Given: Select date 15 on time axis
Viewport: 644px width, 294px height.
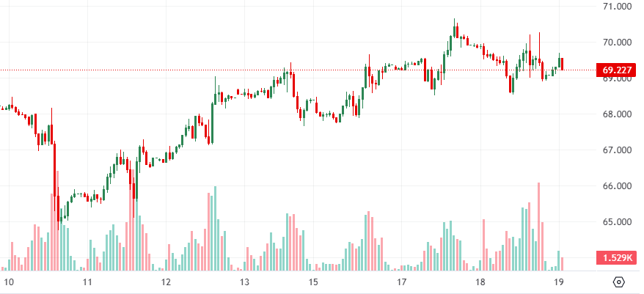Looking at the screenshot, I should 313,282.
